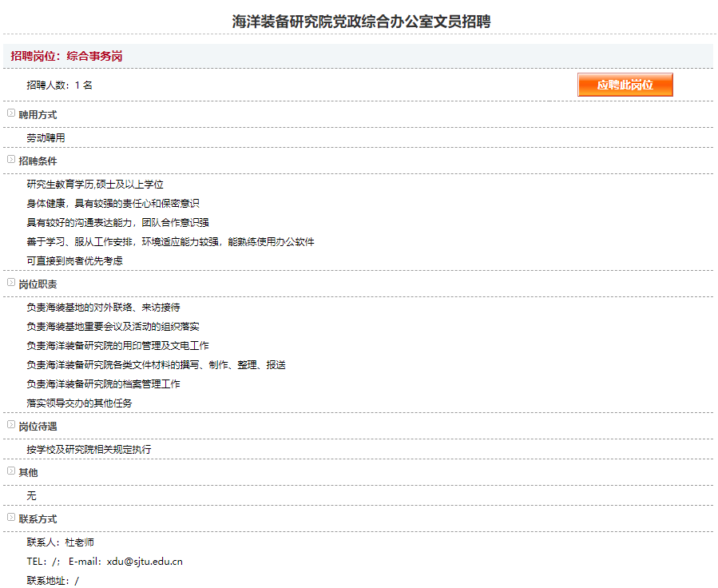The height and width of the screenshot is (588, 718).
Task: Click the line starting with 善于学习、服从工作安排
Action: pos(170,242)
